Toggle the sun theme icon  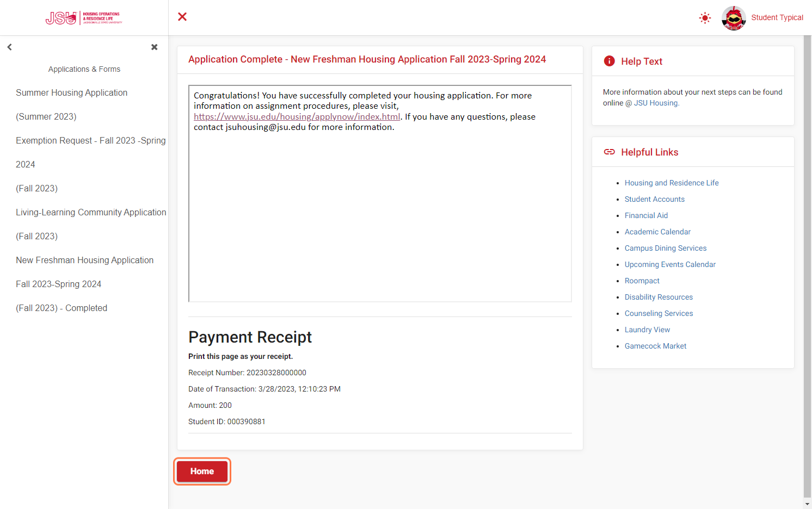(705, 18)
